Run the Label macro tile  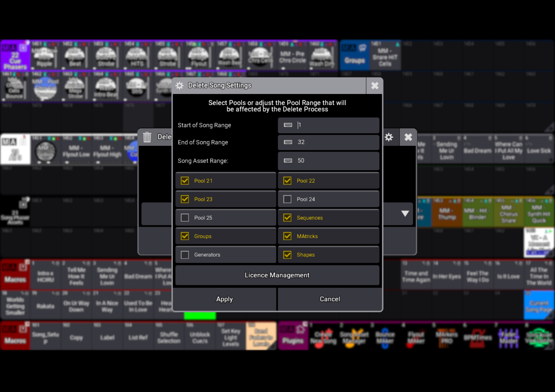(x=107, y=336)
